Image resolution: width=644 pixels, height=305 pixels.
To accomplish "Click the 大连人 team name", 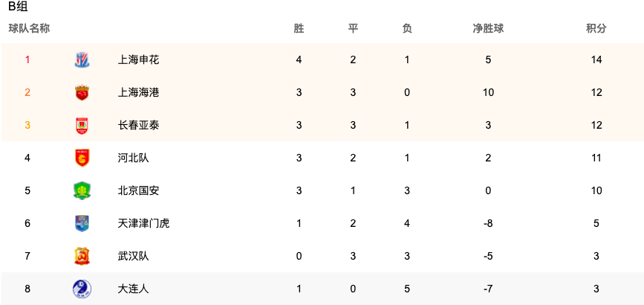I will (133, 289).
